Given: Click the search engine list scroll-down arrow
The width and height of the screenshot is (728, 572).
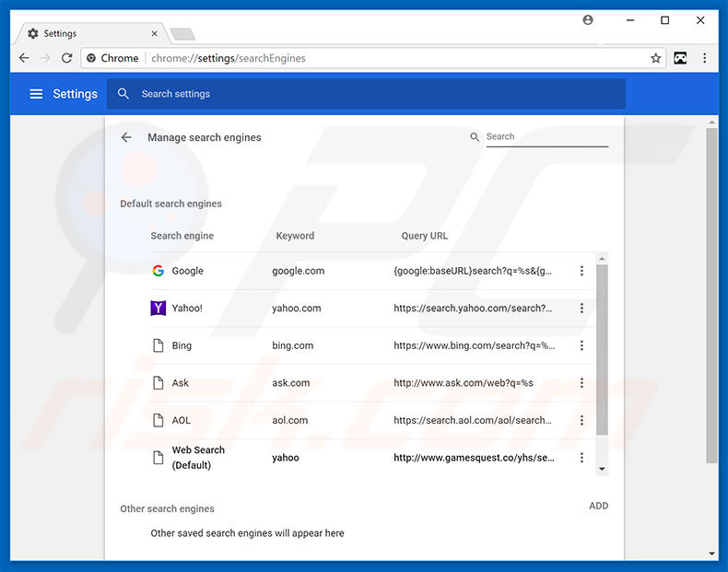Looking at the screenshot, I should [602, 469].
